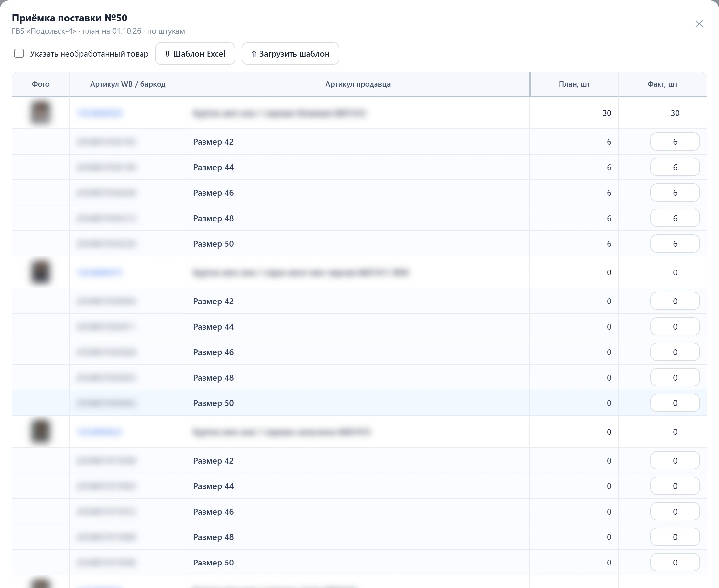719x588 pixels.
Task: Click the Артикул продавца column header
Action: click(358, 84)
